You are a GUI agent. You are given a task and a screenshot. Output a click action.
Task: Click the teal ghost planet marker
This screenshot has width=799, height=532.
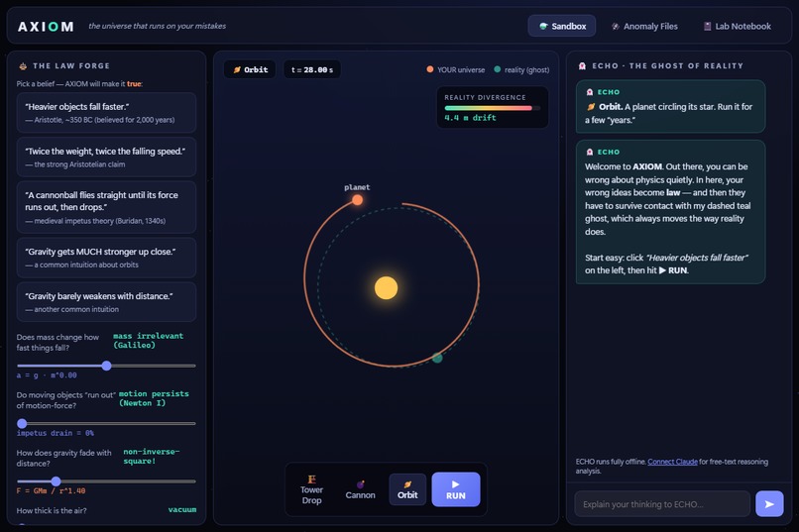(x=437, y=358)
